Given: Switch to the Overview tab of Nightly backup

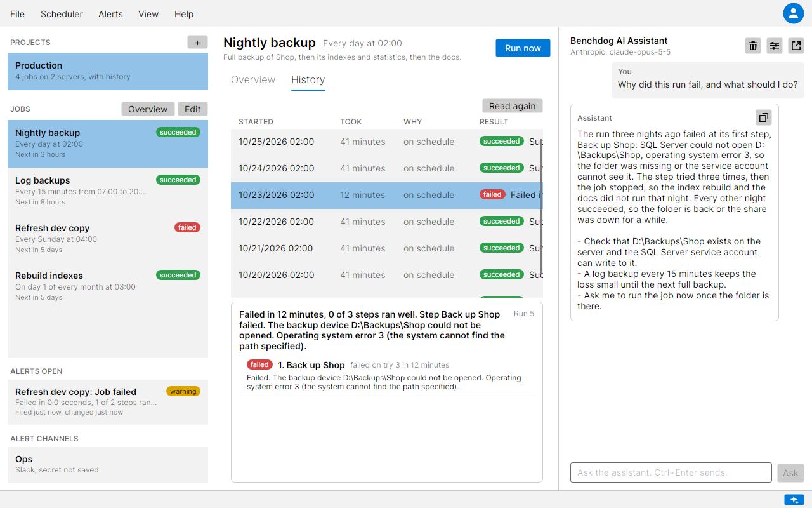Looking at the screenshot, I should [x=253, y=80].
